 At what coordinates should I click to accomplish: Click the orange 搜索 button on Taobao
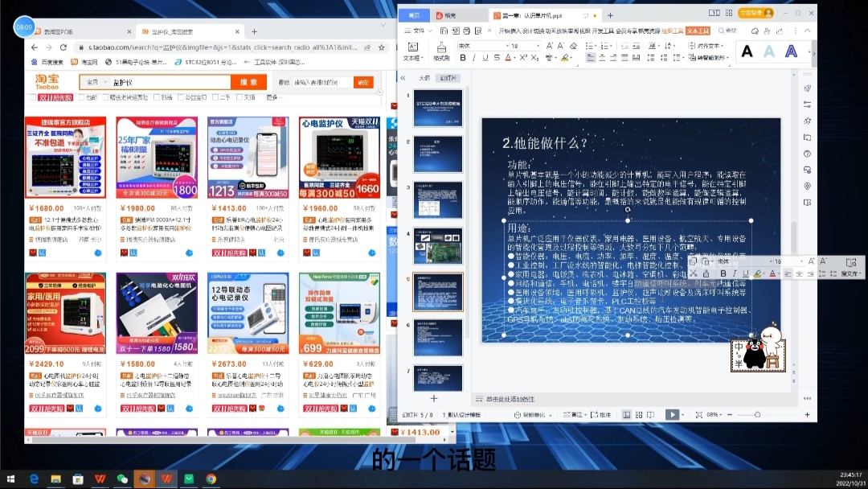tap(248, 82)
